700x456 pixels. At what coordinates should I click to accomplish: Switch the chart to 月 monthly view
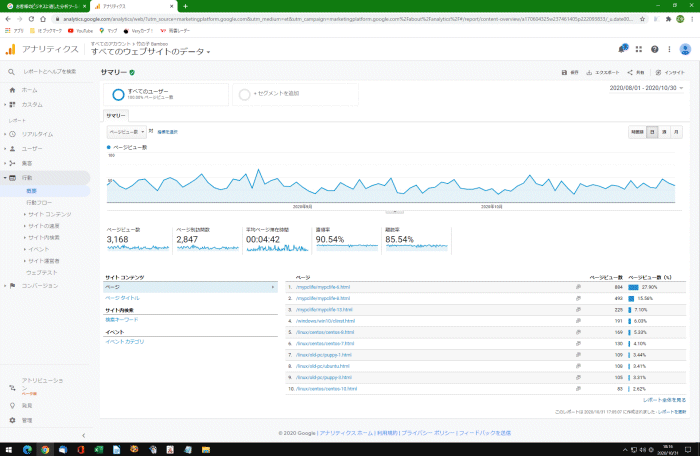[676, 131]
